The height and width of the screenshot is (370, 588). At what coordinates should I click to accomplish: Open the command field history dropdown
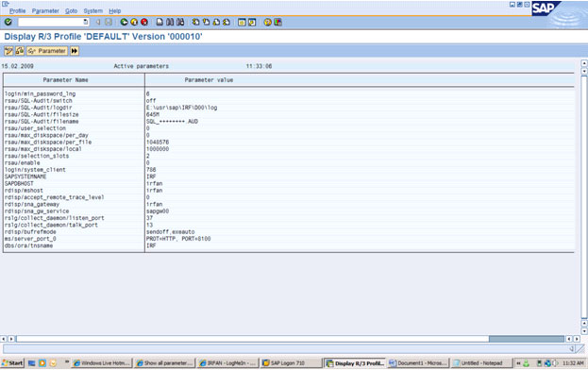(86, 22)
